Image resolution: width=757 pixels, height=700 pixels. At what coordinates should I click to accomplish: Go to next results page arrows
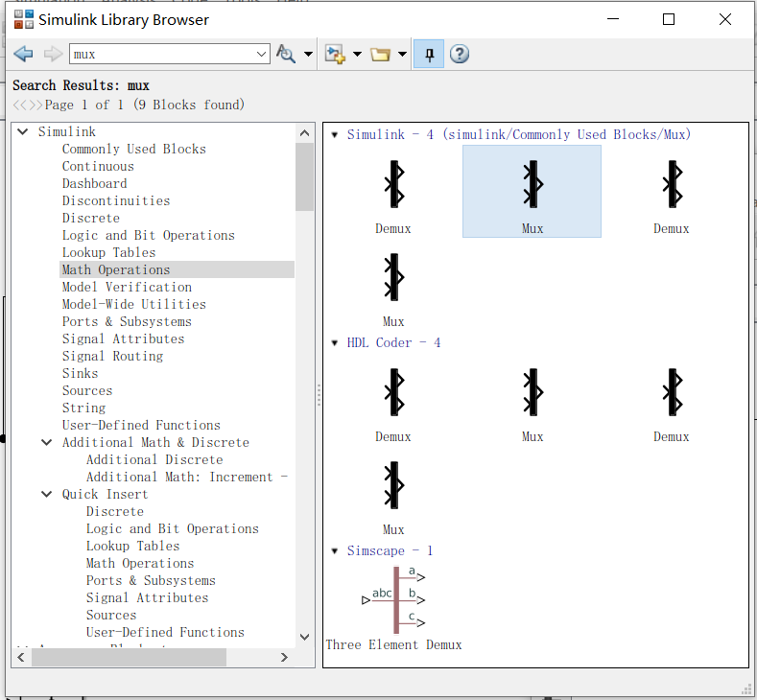click(35, 105)
